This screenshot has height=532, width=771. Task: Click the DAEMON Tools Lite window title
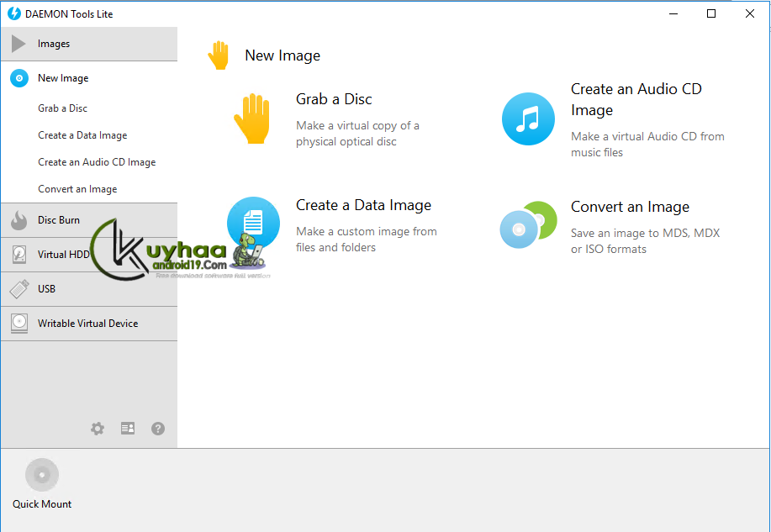pyautogui.click(x=69, y=14)
